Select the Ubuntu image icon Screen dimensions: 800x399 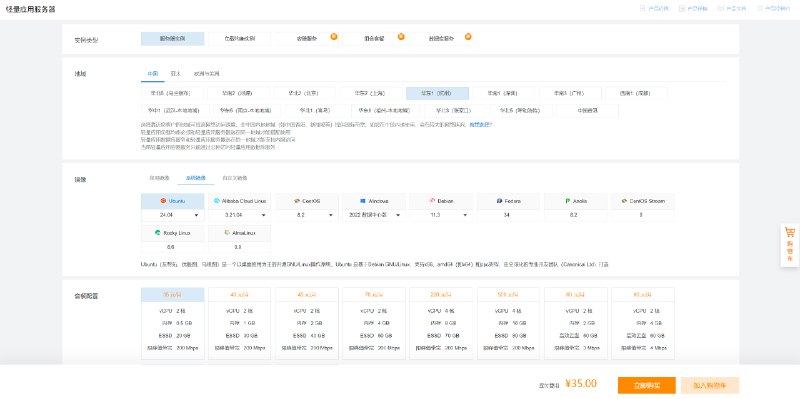[x=163, y=201]
